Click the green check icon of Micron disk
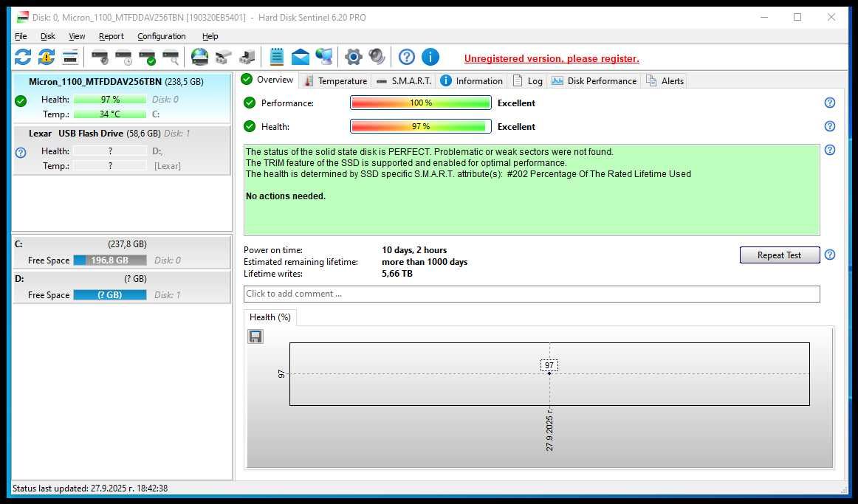 click(x=21, y=100)
